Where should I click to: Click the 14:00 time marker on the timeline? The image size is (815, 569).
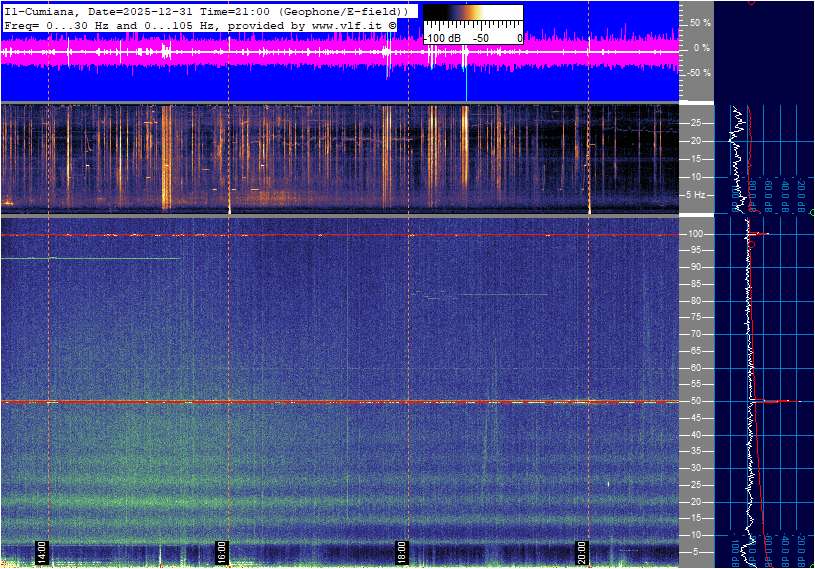[42, 552]
